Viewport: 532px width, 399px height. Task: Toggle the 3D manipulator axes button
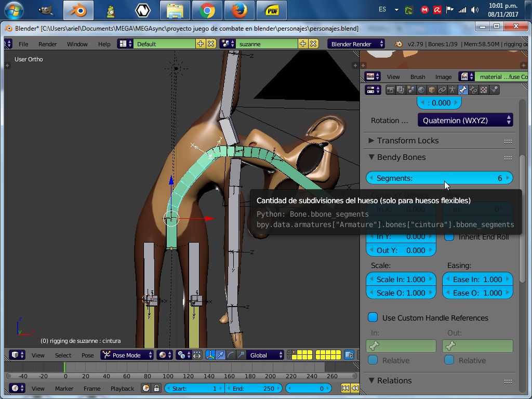tap(210, 355)
